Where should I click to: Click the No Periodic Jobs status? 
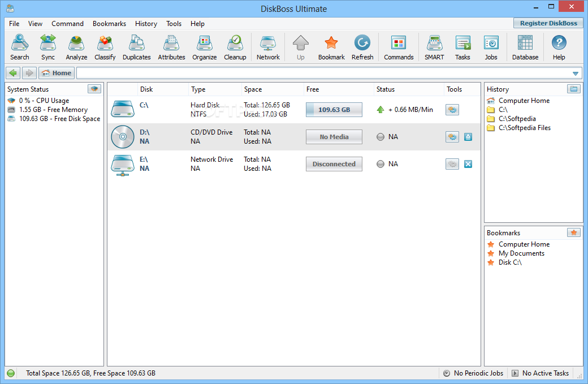473,373
